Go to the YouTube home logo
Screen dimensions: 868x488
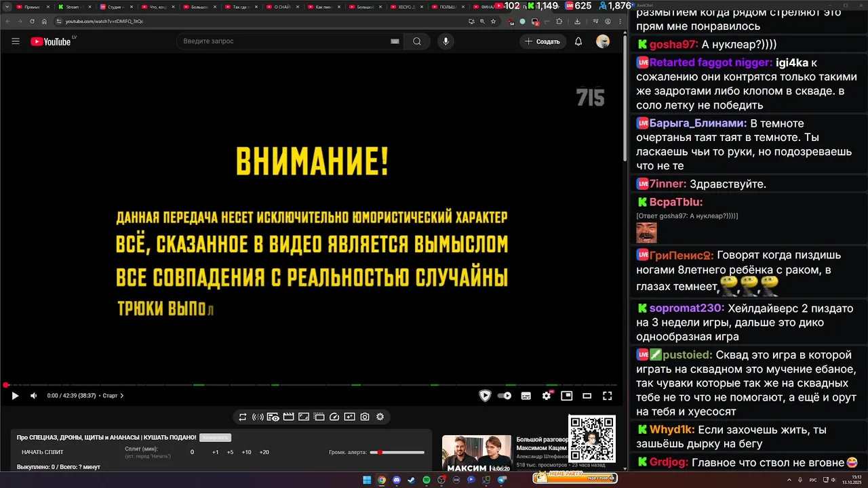(51, 41)
